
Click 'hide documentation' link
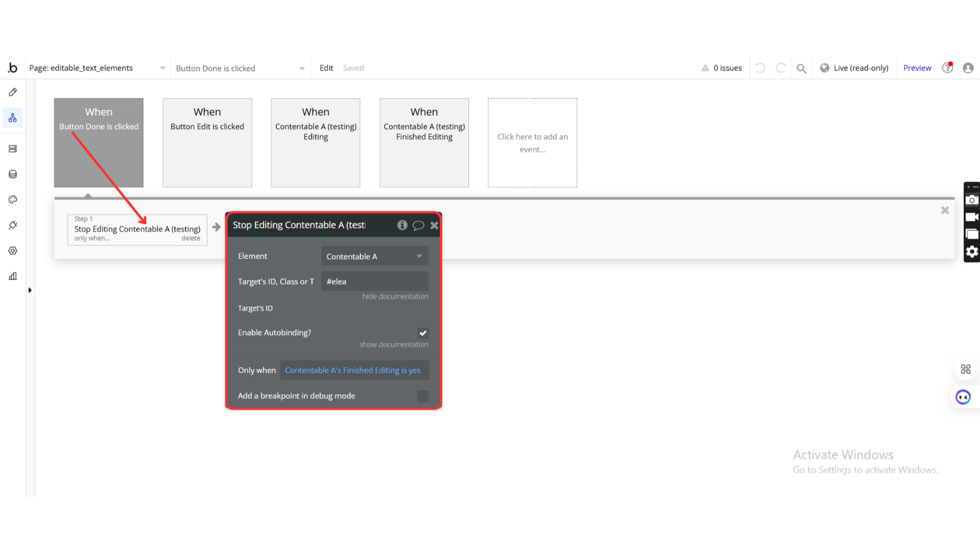tap(396, 296)
